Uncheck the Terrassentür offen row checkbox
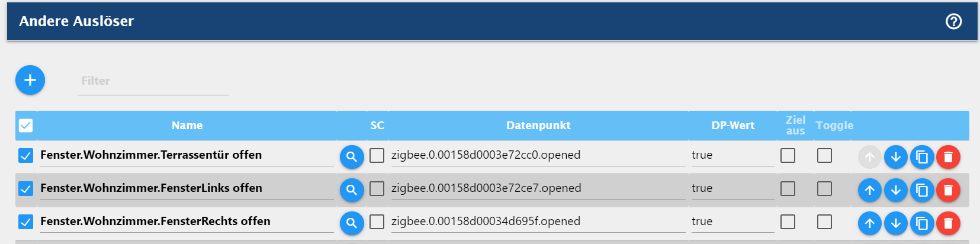Screen dimensions: 980x244 click(x=25, y=156)
